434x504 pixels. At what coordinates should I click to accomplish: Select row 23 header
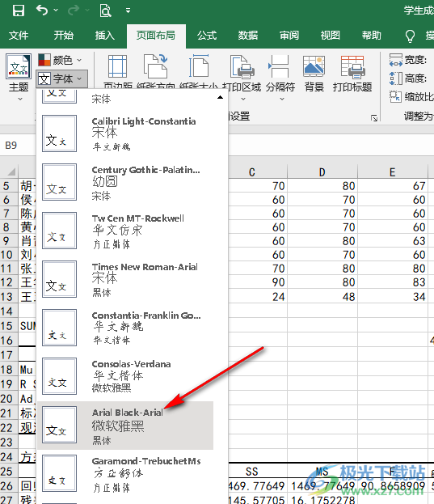[9, 443]
